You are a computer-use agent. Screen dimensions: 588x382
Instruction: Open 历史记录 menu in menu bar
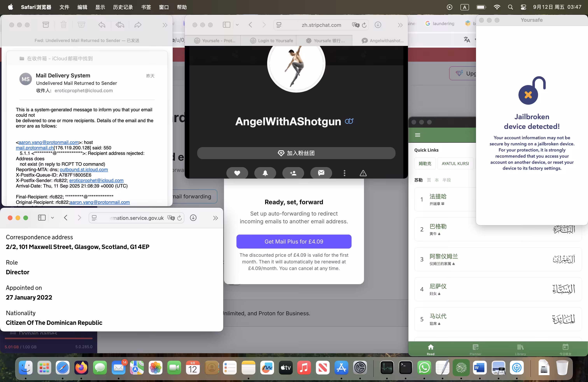(123, 7)
